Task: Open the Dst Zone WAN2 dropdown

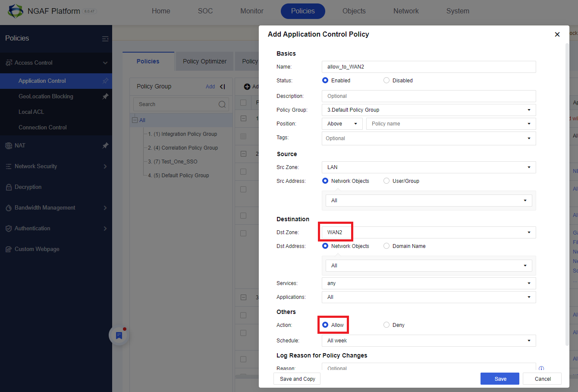Action: [x=529, y=232]
